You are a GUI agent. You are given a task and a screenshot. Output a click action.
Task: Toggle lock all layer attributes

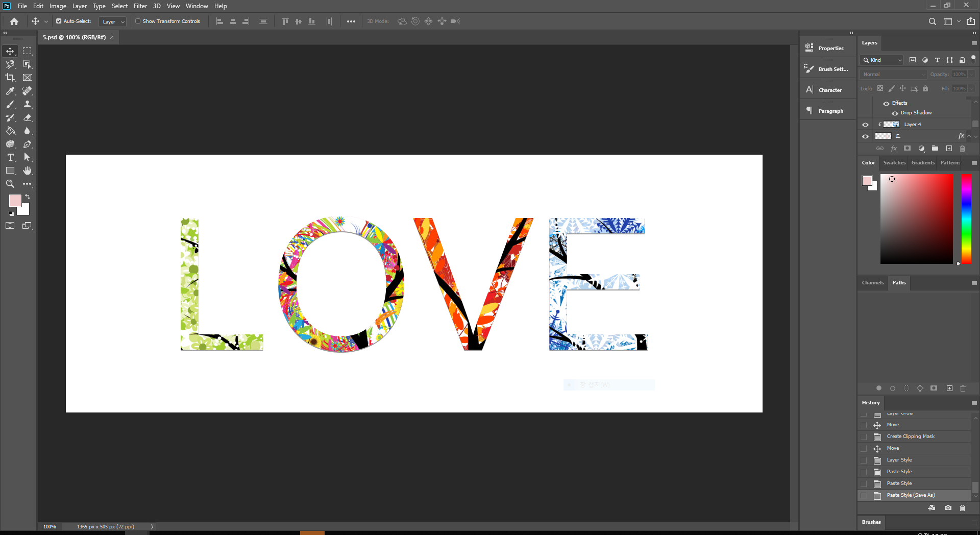tap(925, 89)
